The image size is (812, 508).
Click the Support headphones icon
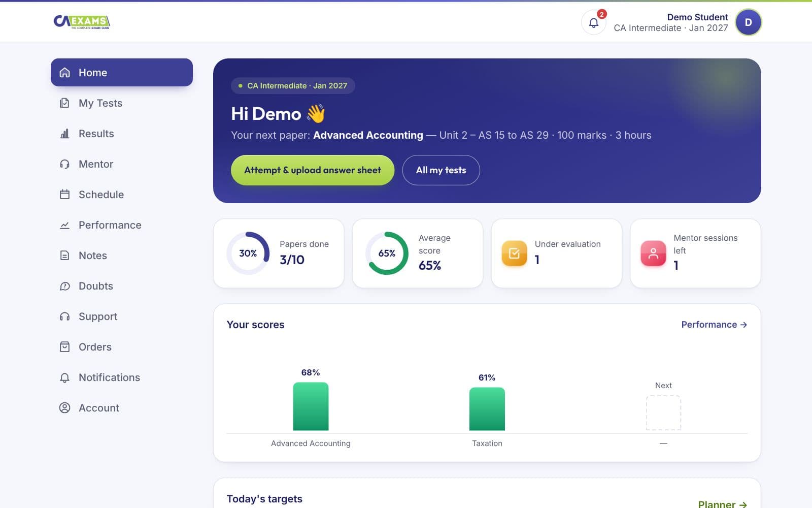tap(64, 316)
